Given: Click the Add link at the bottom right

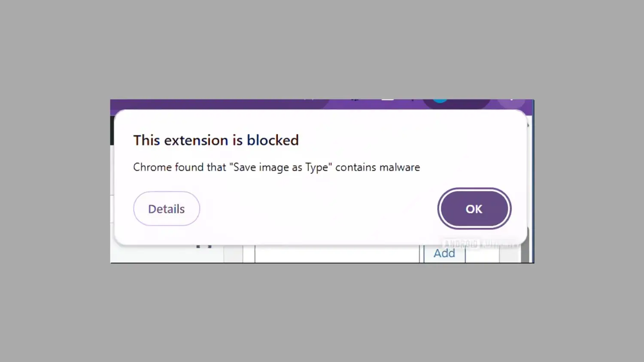Looking at the screenshot, I should pos(444,253).
